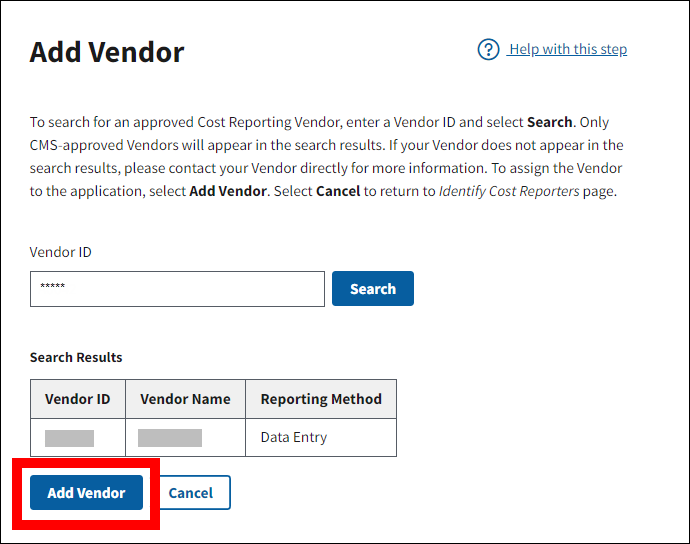Click the Add Vendor button

click(86, 493)
